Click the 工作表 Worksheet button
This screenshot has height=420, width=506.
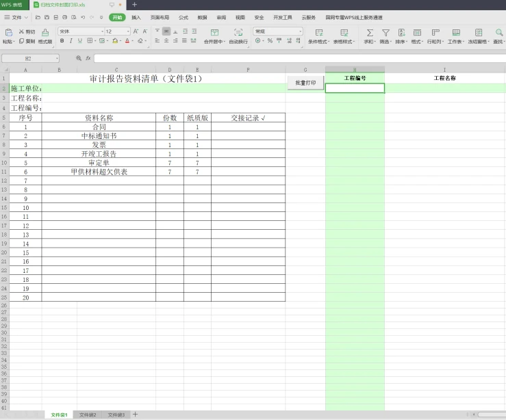coord(456,36)
